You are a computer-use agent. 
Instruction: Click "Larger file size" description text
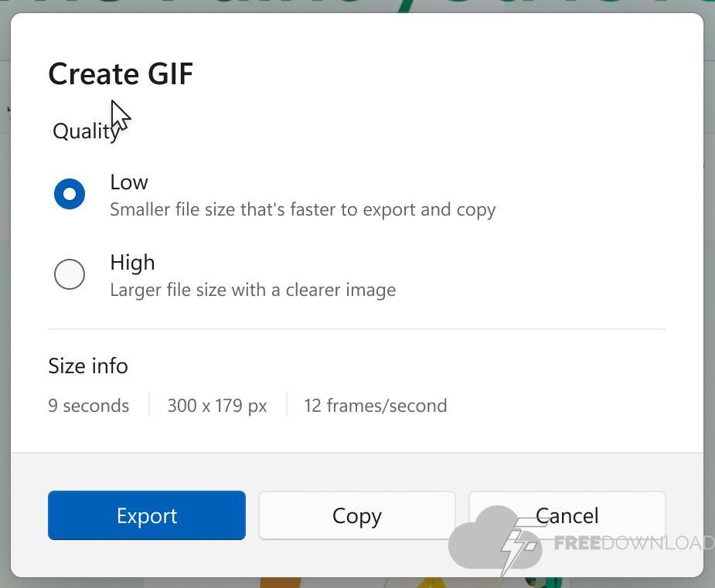[x=253, y=291]
